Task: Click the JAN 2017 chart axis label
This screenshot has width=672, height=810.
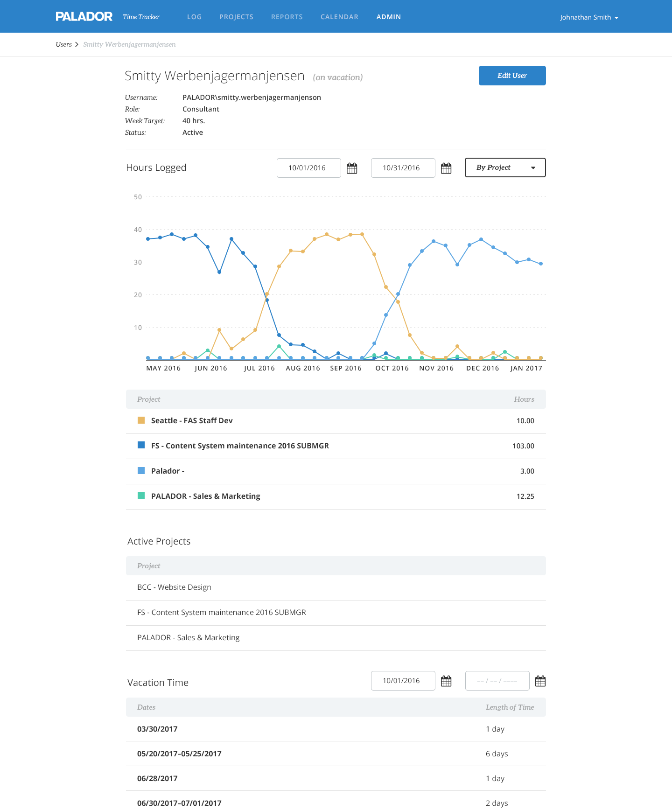Action: click(526, 368)
